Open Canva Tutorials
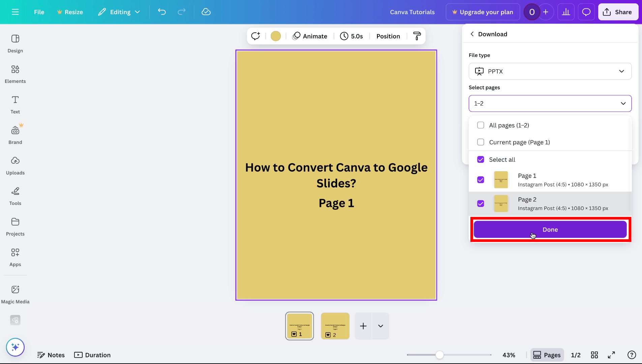Viewport: 642px width, 364px height. point(412,11)
